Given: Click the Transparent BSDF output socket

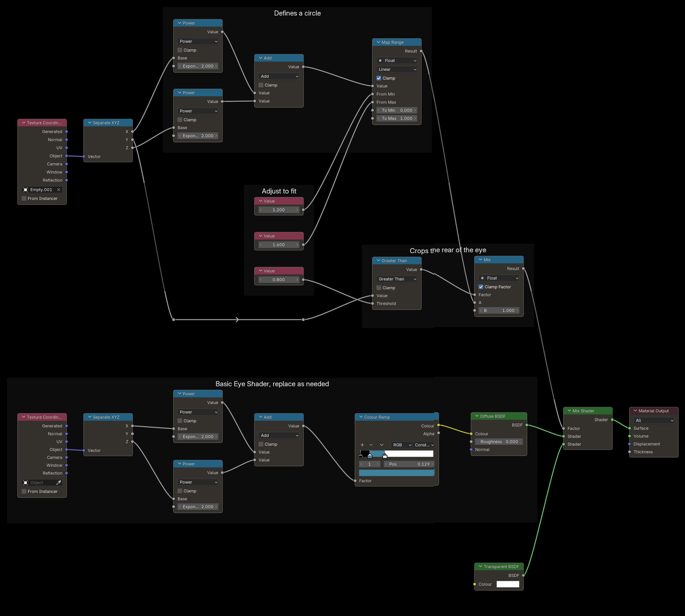Looking at the screenshot, I should pyautogui.click(x=523, y=575).
